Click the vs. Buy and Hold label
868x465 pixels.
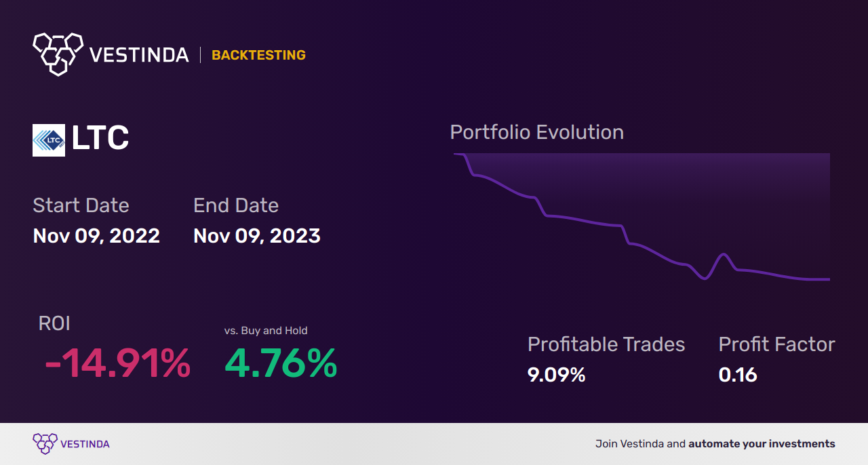[266, 331]
